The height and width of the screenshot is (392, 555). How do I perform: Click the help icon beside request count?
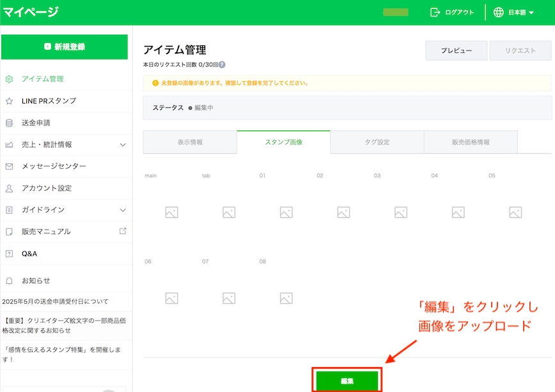[x=222, y=65]
